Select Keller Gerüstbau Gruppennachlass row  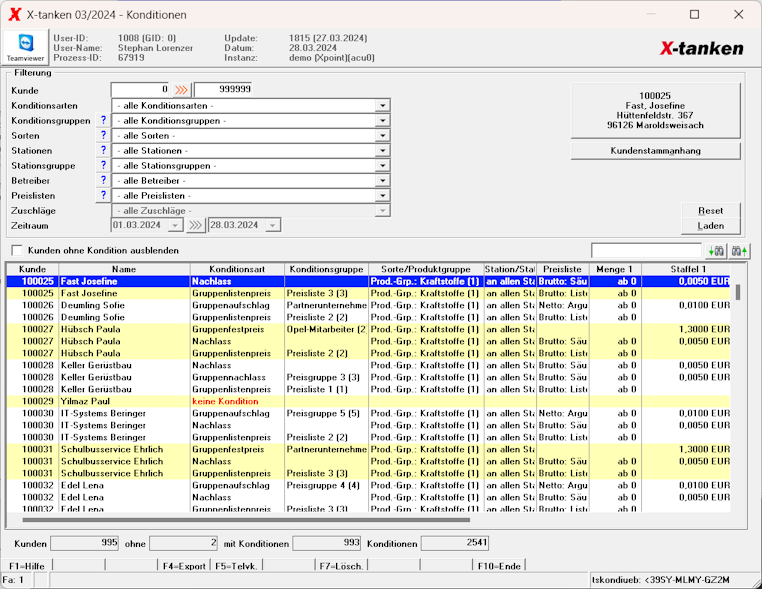click(368, 378)
